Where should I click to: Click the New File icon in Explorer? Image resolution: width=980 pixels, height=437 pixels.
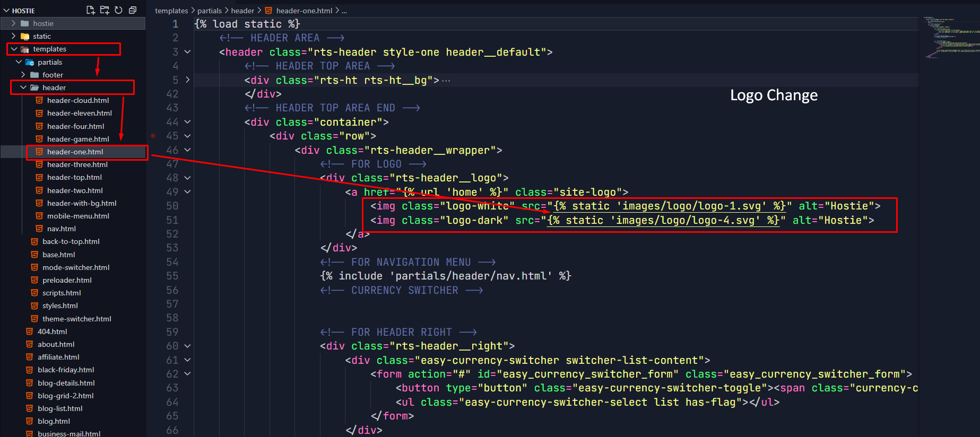[x=91, y=10]
